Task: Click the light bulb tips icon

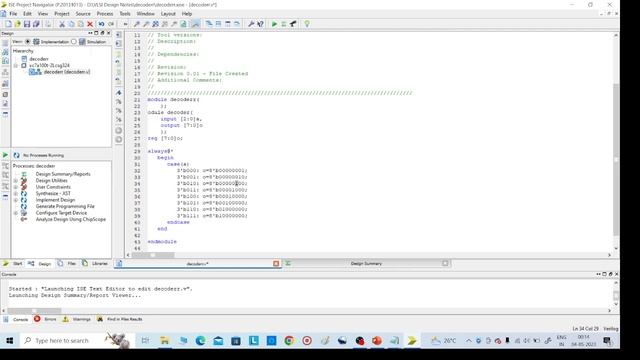Action: coord(307,24)
